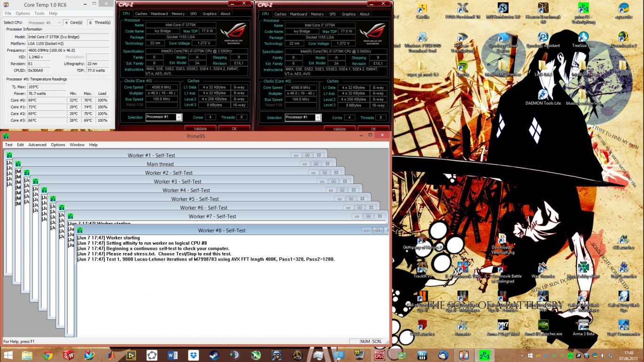
Task: Click Validate button in right CPU-Z
Action: [339, 129]
